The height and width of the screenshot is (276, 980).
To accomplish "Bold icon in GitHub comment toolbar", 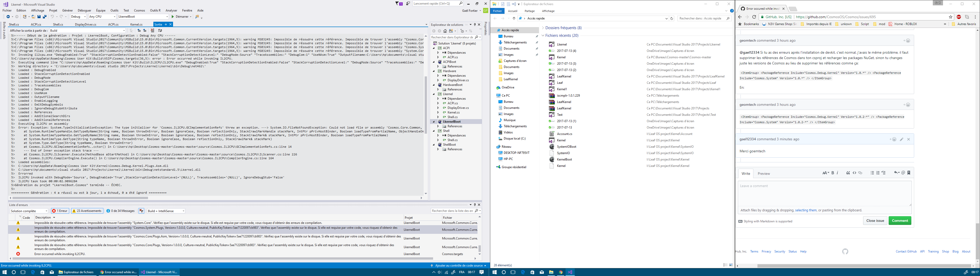I will pyautogui.click(x=833, y=173).
